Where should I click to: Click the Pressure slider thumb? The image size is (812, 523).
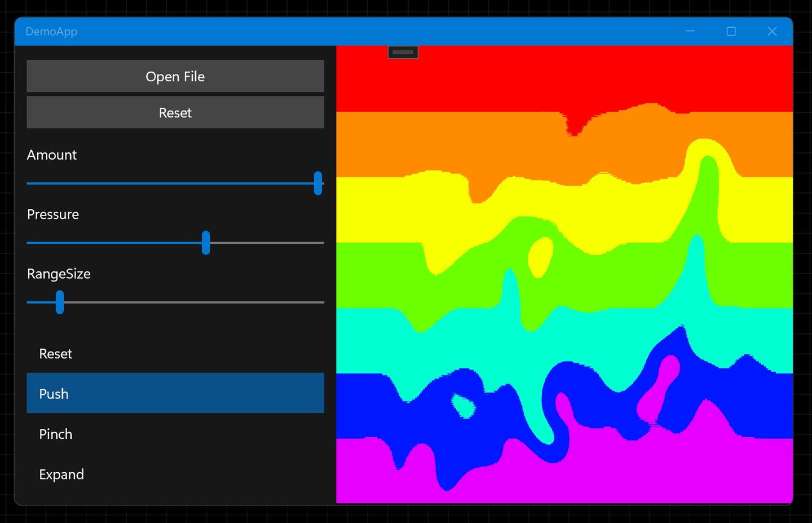point(206,243)
